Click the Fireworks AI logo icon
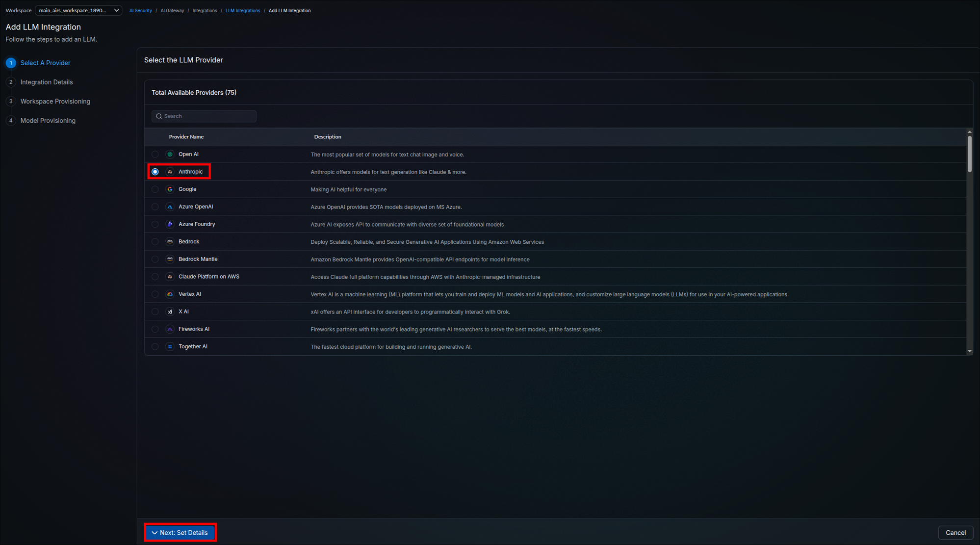This screenshot has width=980, height=545. pos(170,329)
